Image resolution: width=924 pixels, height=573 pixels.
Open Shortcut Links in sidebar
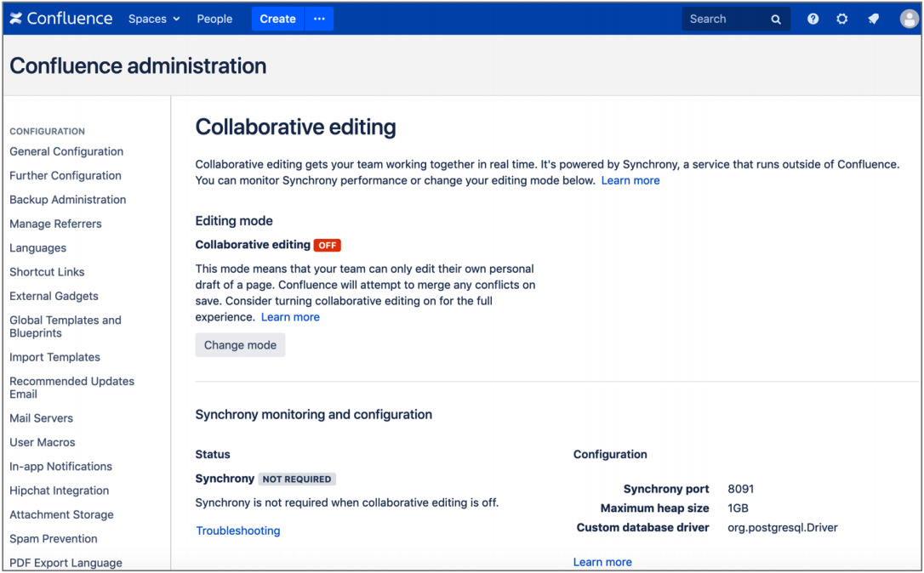[47, 272]
